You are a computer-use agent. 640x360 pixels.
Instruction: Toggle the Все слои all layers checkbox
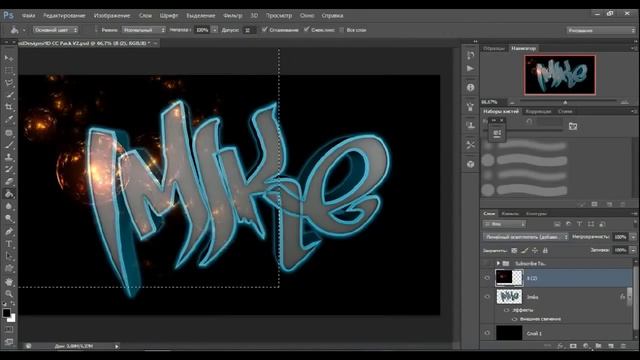coord(341,30)
